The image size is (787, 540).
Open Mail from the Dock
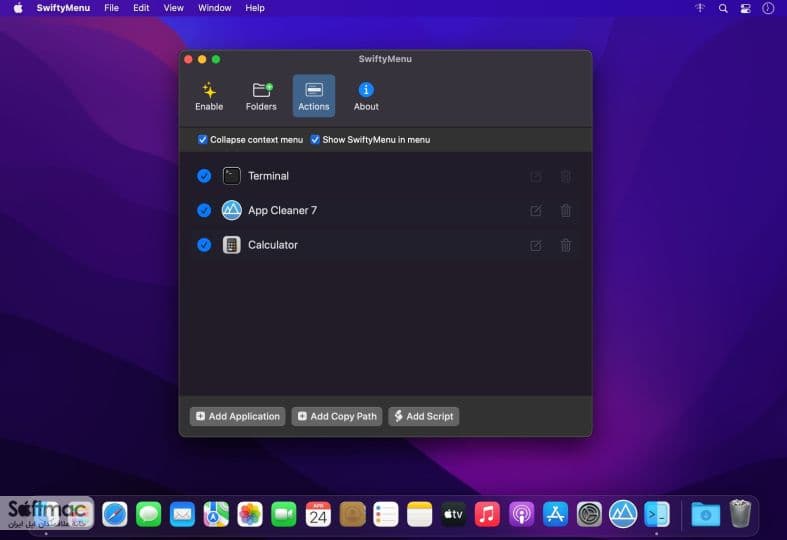pyautogui.click(x=182, y=514)
